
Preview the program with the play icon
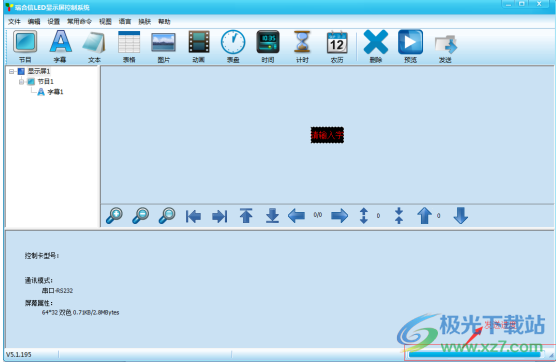410,46
